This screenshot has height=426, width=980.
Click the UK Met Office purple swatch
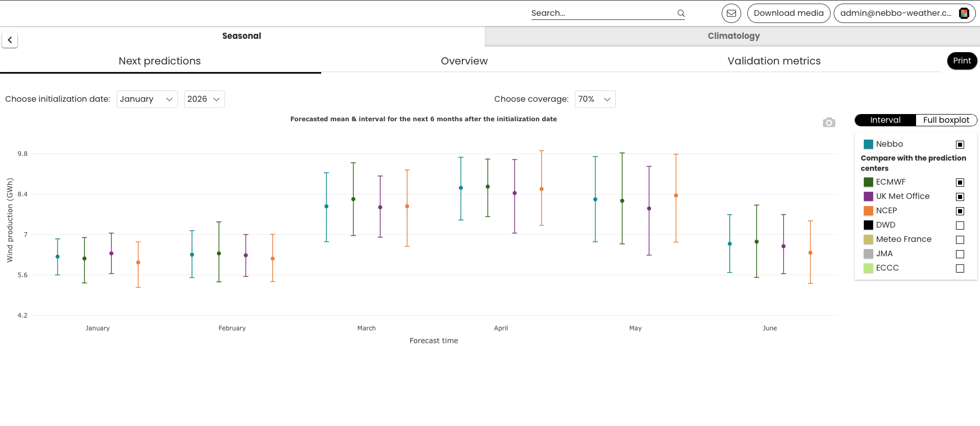tap(868, 196)
